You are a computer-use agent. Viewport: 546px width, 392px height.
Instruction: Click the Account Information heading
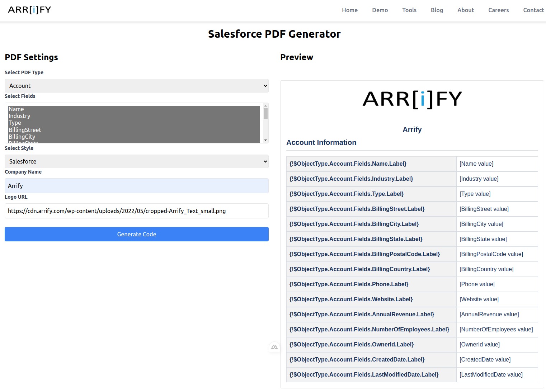(321, 142)
